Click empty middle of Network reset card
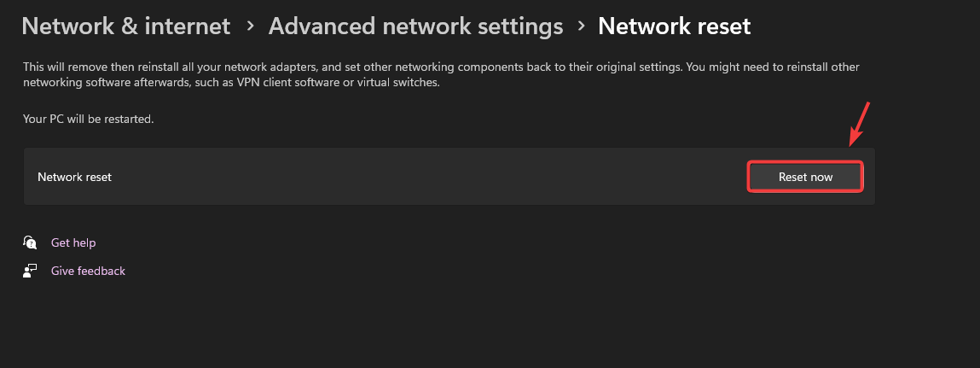Viewport: 980px width, 368px height. coord(426,177)
